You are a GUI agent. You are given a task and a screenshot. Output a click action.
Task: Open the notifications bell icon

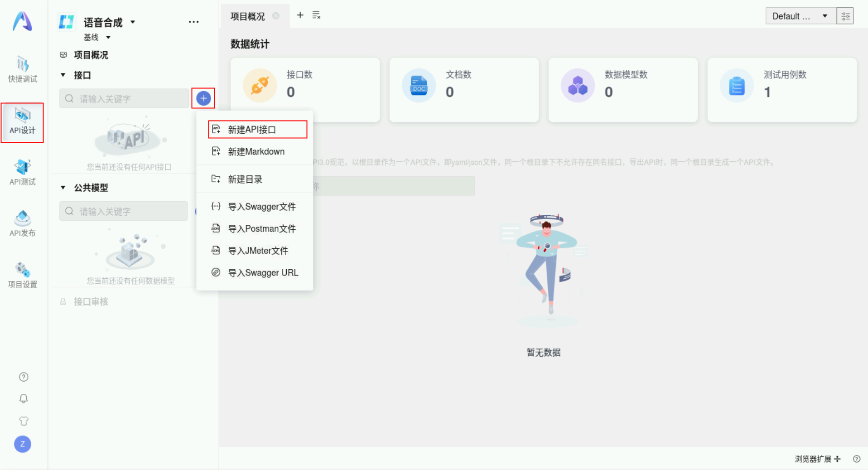click(23, 398)
